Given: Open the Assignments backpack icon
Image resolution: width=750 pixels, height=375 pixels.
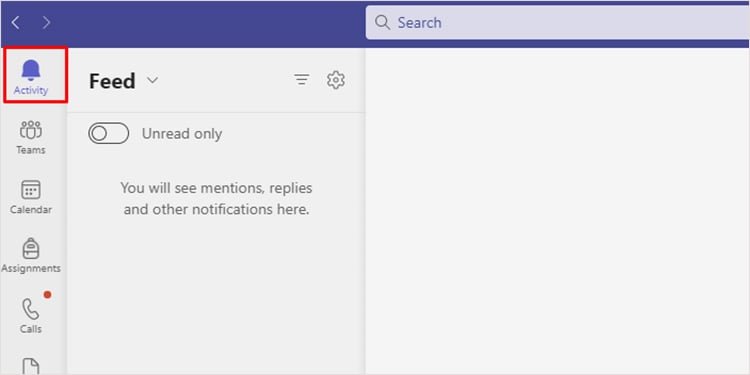Looking at the screenshot, I should (x=31, y=249).
